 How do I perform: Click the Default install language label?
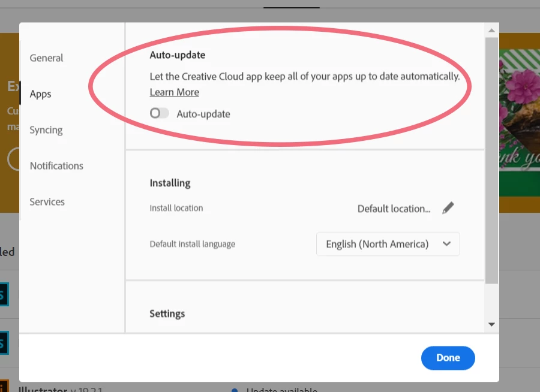tap(192, 244)
